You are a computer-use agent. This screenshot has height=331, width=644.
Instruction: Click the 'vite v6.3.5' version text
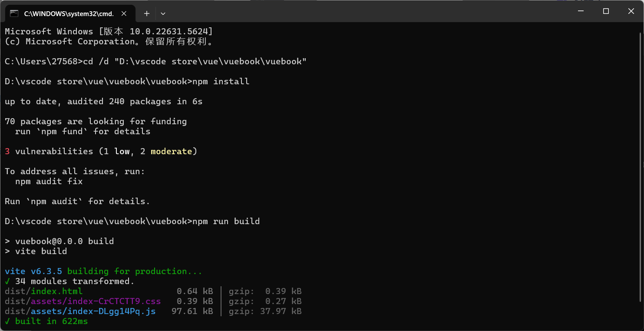(33, 271)
